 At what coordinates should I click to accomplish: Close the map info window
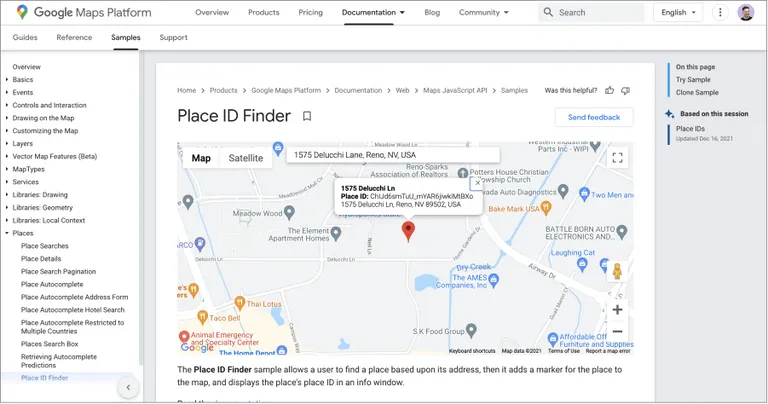478,183
